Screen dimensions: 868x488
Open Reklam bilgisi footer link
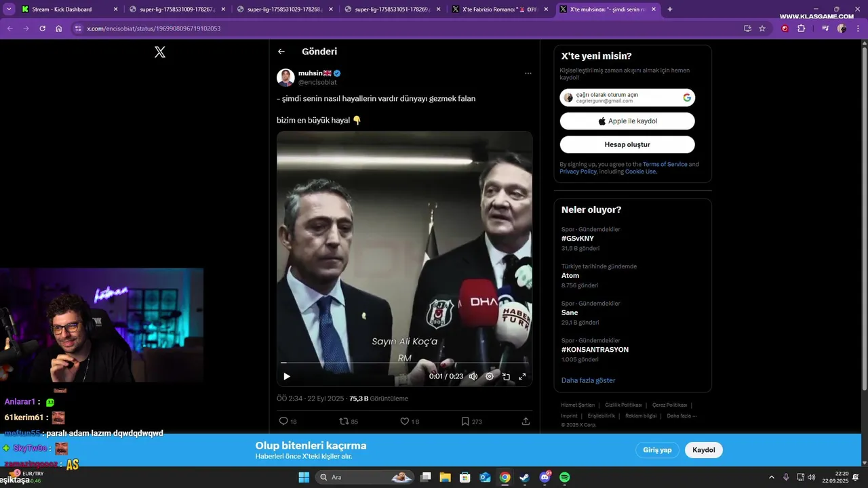[641, 415]
